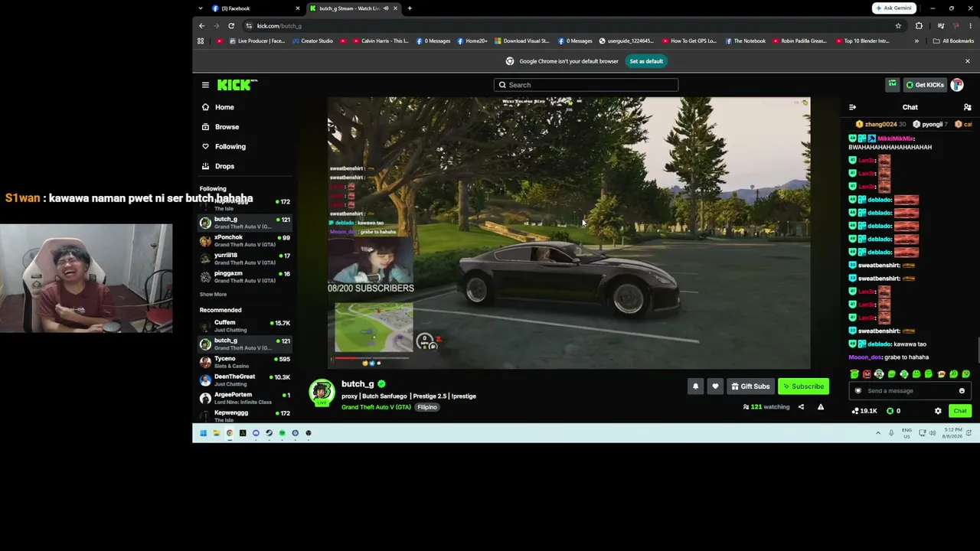Click the Kick logo
The image size is (980, 551).
click(237, 85)
